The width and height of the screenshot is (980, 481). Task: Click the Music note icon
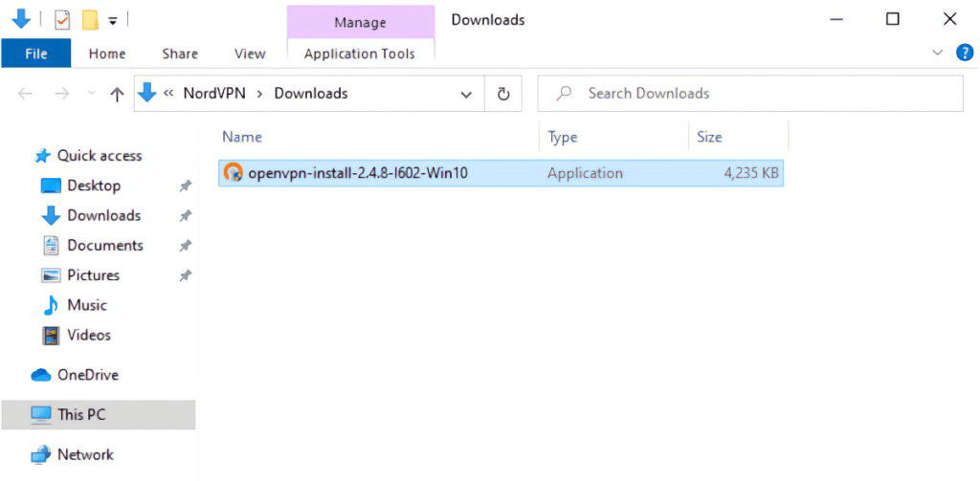pos(51,305)
